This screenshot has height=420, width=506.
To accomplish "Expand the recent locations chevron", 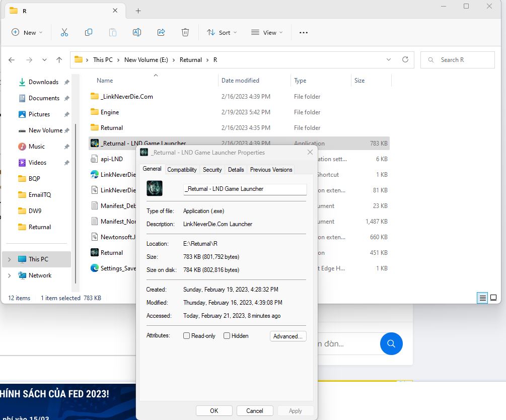I will (44, 60).
